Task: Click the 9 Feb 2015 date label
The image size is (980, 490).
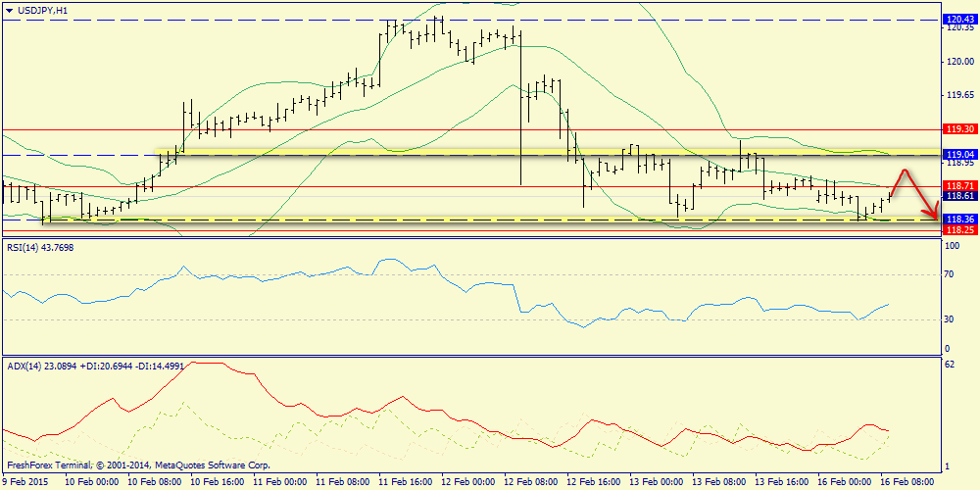Action: 26,482
